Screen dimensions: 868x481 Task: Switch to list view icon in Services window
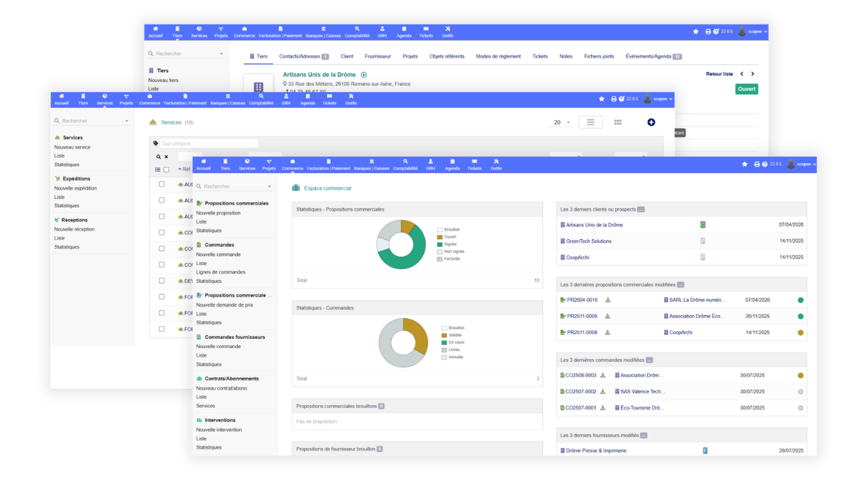click(x=591, y=122)
